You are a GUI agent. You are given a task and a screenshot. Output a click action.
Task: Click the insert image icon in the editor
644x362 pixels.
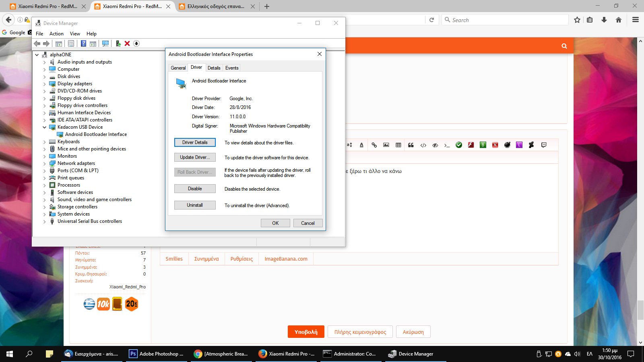pos(386,145)
